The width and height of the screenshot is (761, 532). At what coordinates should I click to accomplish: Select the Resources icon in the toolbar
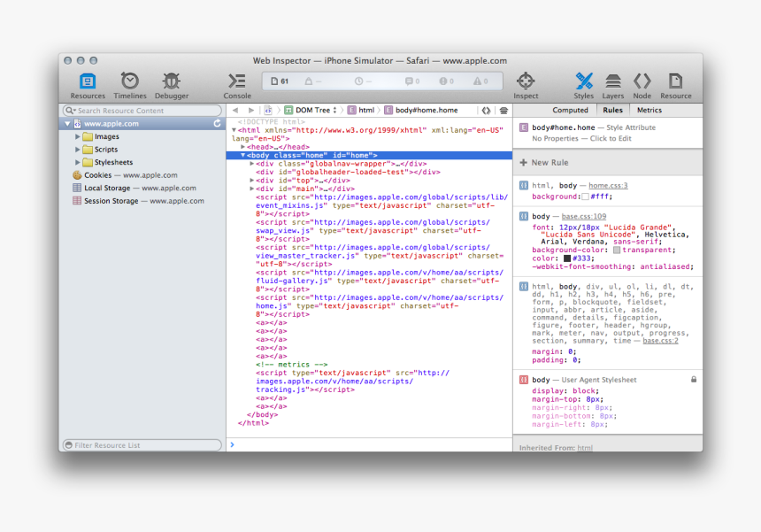(88, 82)
